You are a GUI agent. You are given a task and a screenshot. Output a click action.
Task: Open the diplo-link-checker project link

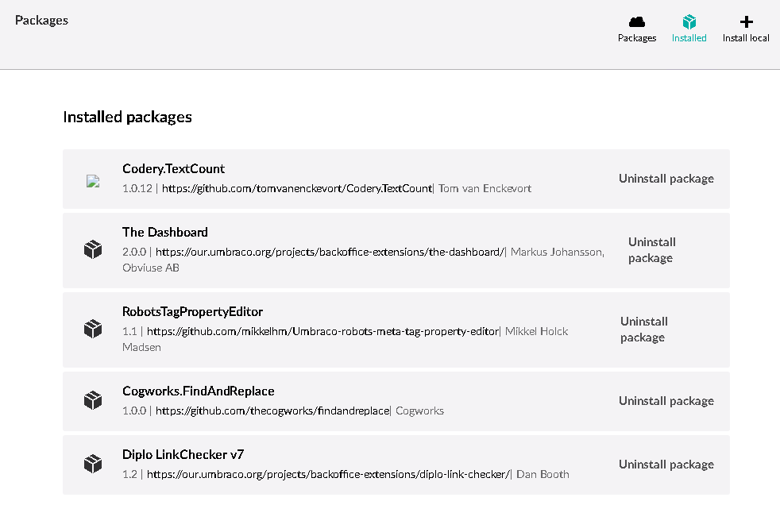[328, 474]
